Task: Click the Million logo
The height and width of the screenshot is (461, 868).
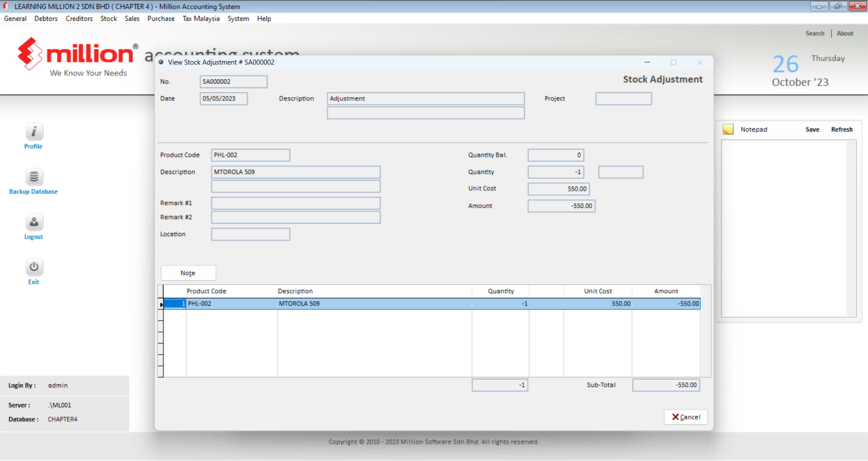Action: [78, 57]
